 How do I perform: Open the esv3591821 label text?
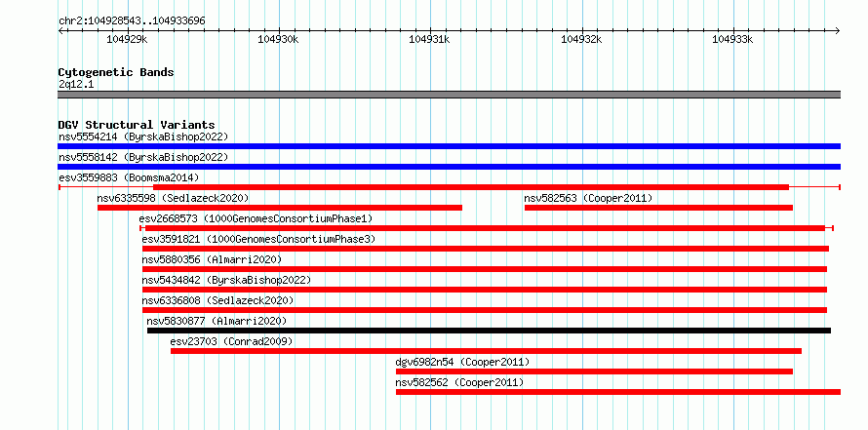tap(258, 239)
